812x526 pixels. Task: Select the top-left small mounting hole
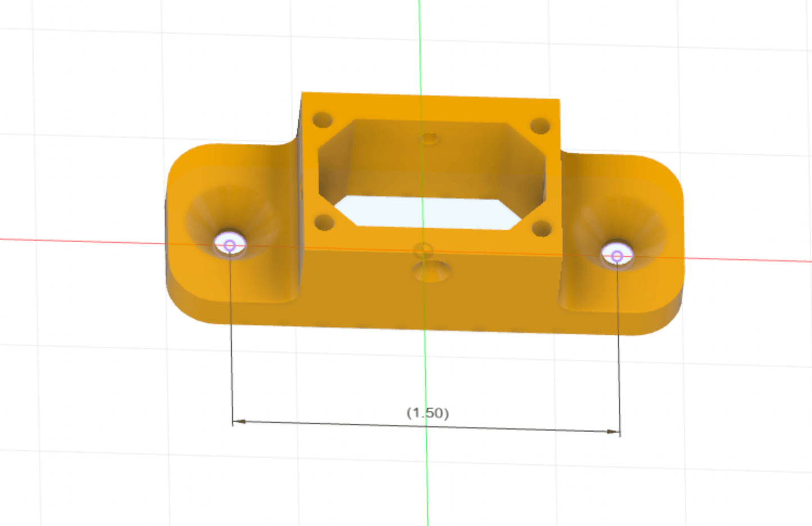coord(323,120)
